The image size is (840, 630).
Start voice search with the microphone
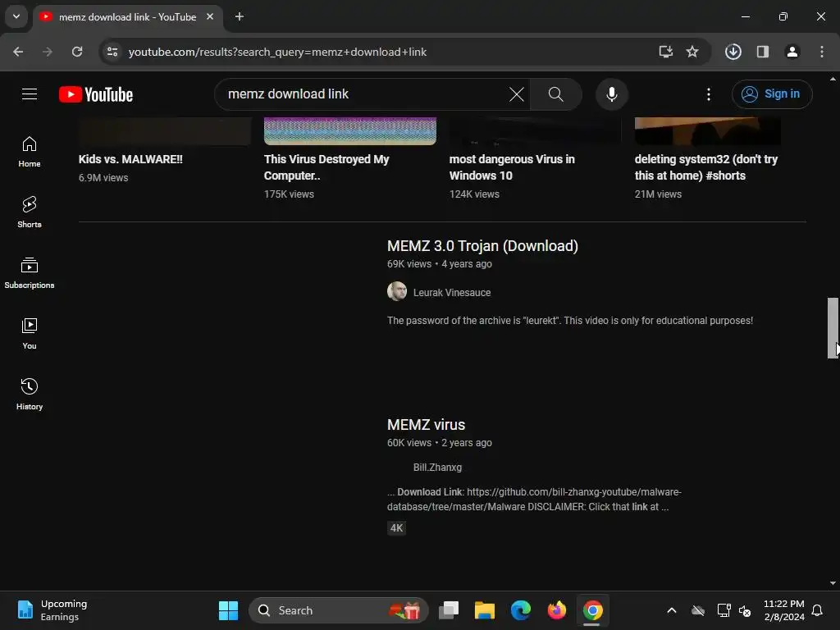point(611,94)
